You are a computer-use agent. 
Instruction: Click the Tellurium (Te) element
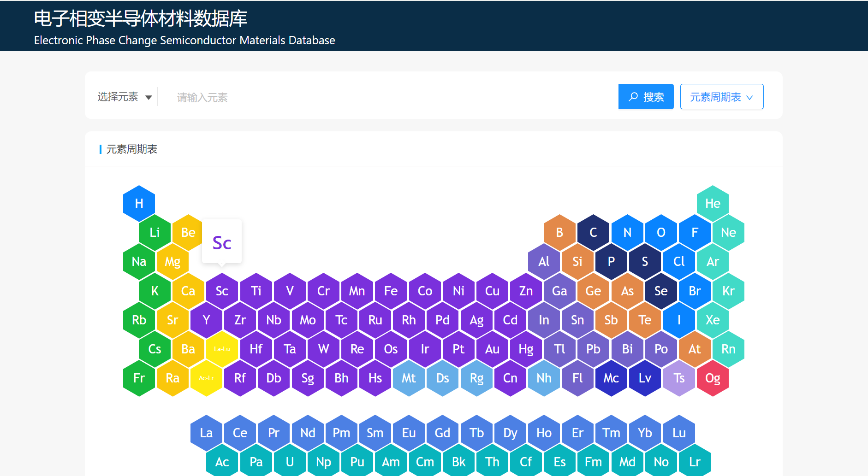tap(645, 320)
